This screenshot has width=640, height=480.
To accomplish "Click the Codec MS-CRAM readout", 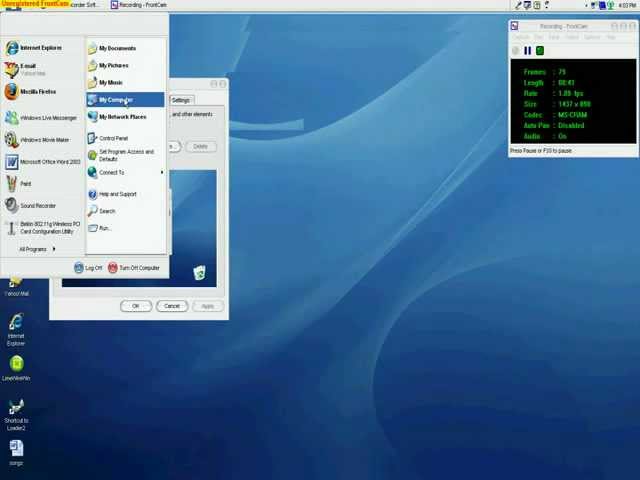I will (x=556, y=115).
